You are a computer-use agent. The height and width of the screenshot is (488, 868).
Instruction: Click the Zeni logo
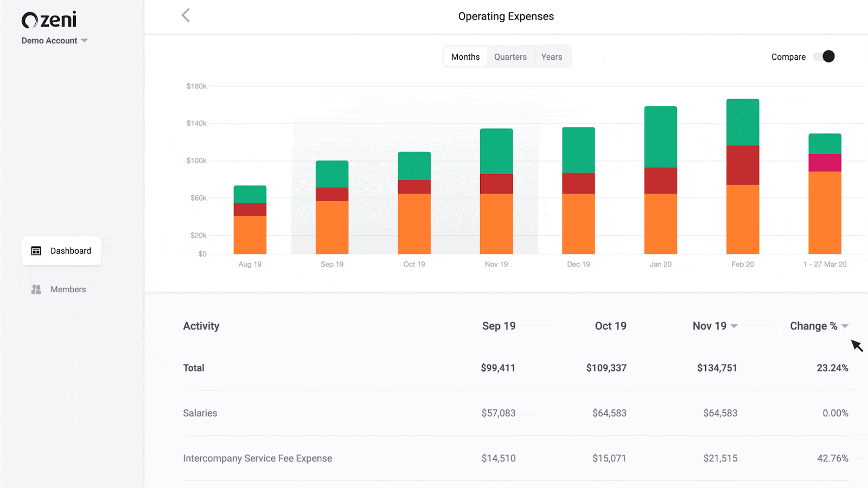tap(49, 20)
